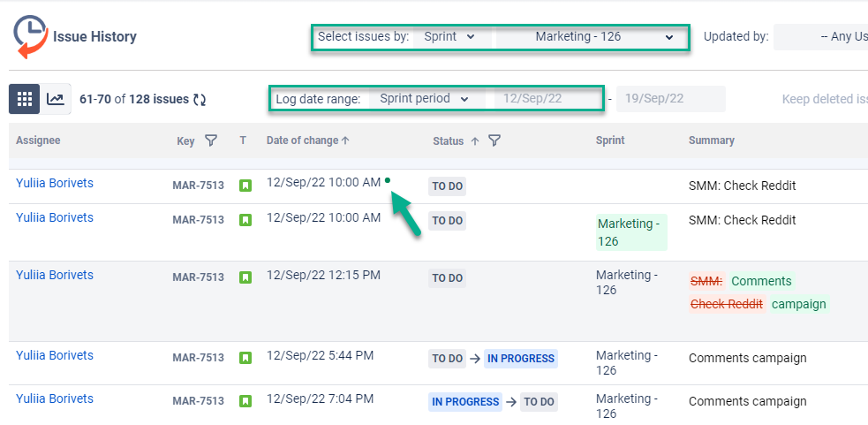Open the Select issues by Sprint dropdown
Image resolution: width=868 pixels, height=425 pixels.
pos(452,36)
